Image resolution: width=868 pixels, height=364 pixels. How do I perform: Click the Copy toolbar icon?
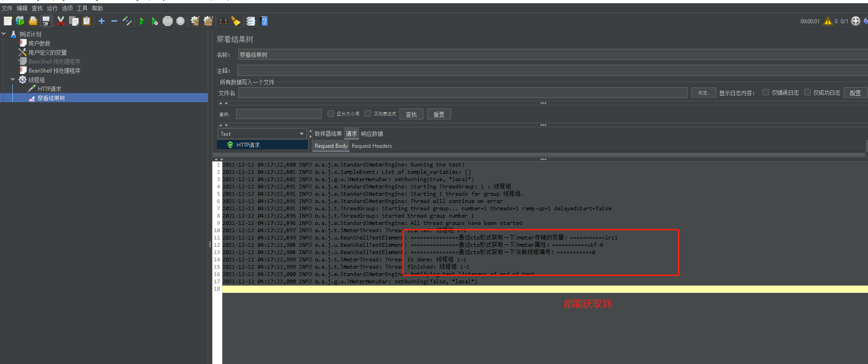(74, 21)
